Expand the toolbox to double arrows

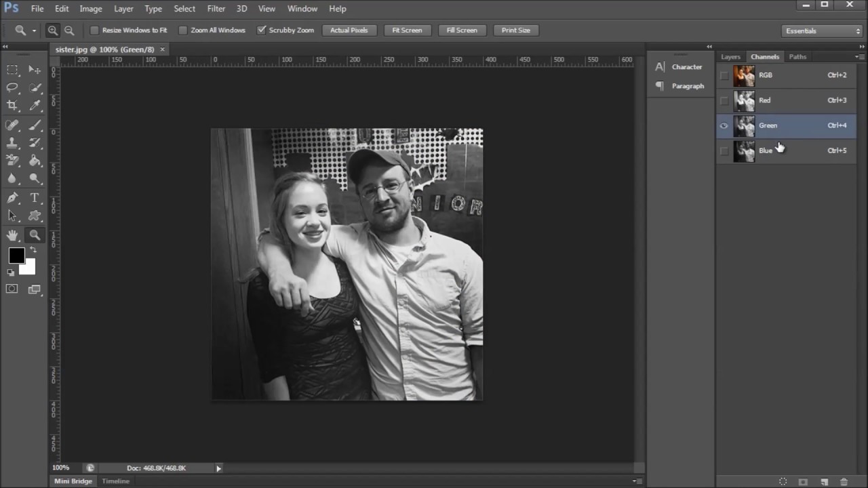pos(5,47)
